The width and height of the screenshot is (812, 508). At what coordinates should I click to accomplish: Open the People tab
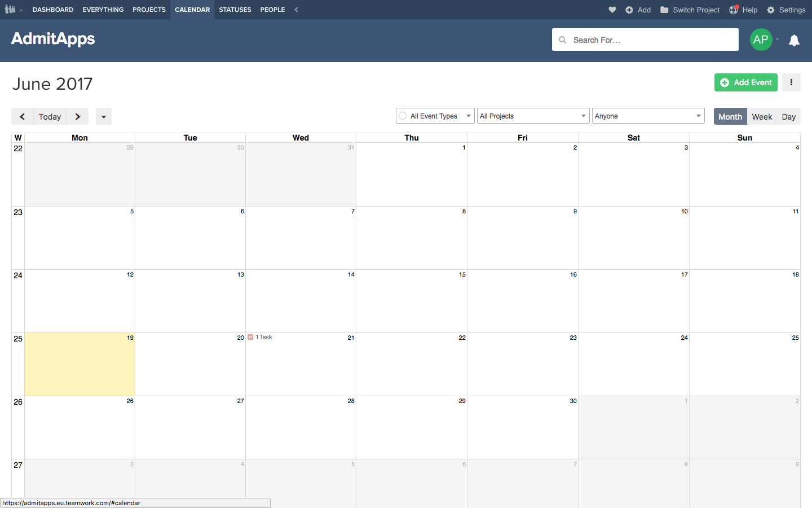click(273, 10)
